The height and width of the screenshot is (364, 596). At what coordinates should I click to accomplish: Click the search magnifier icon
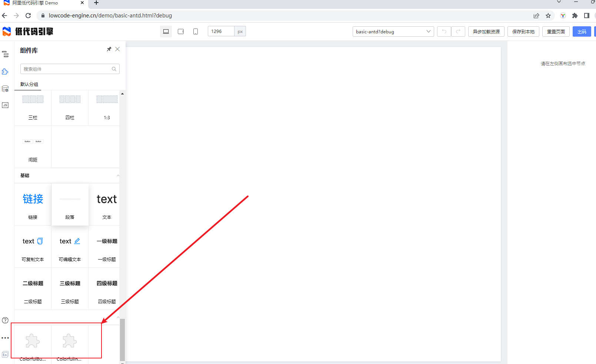(114, 69)
